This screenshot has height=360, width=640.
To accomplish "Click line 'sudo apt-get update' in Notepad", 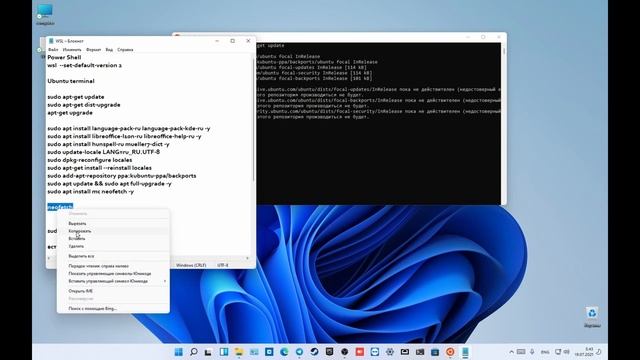I will (x=76, y=97).
